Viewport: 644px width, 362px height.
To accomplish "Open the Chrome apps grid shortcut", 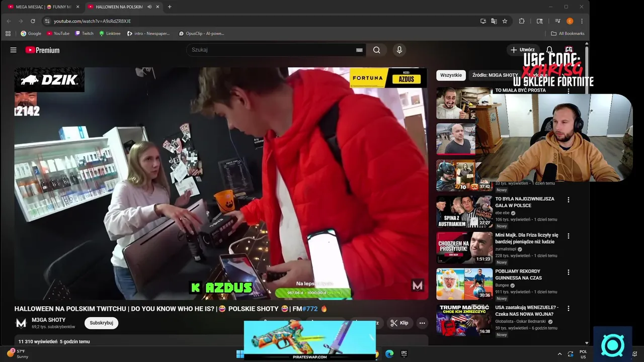I will coord(8,34).
